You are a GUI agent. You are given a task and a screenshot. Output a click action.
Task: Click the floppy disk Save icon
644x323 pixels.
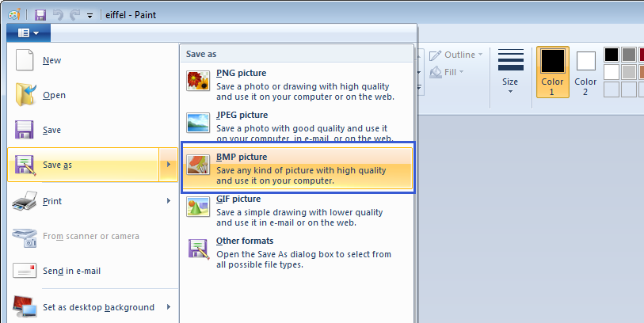(25, 130)
